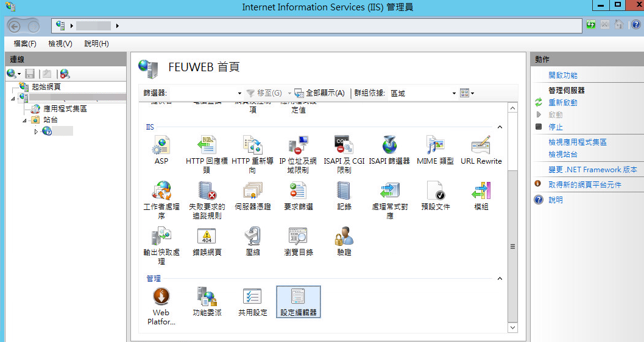
Task: Select 起始網頁 tree item
Action: pyautogui.click(x=46, y=86)
